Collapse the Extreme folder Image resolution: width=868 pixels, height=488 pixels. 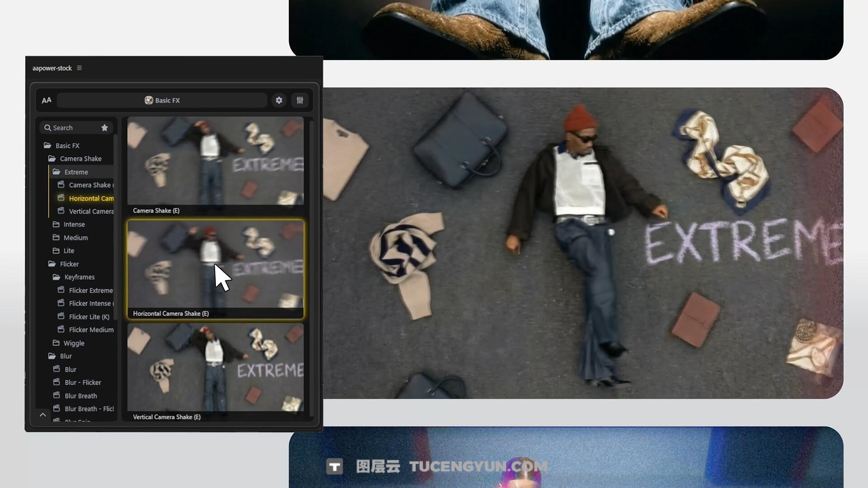(75, 172)
